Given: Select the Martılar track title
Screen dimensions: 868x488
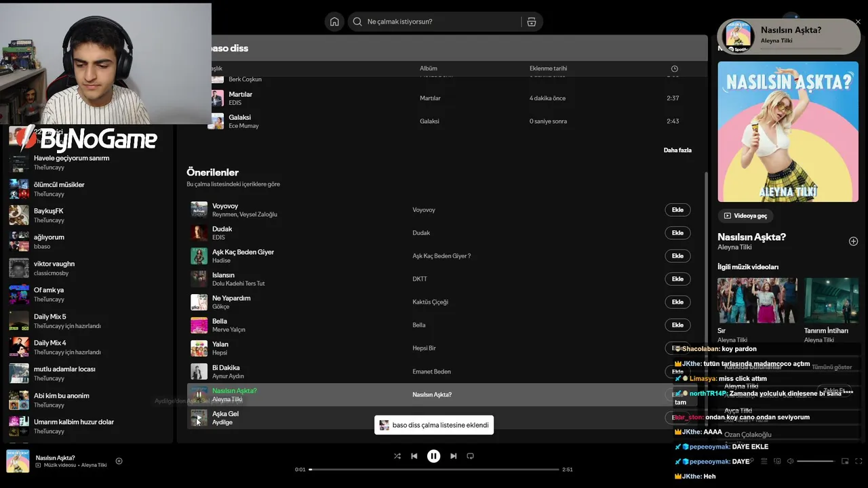Looking at the screenshot, I should click(x=241, y=94).
